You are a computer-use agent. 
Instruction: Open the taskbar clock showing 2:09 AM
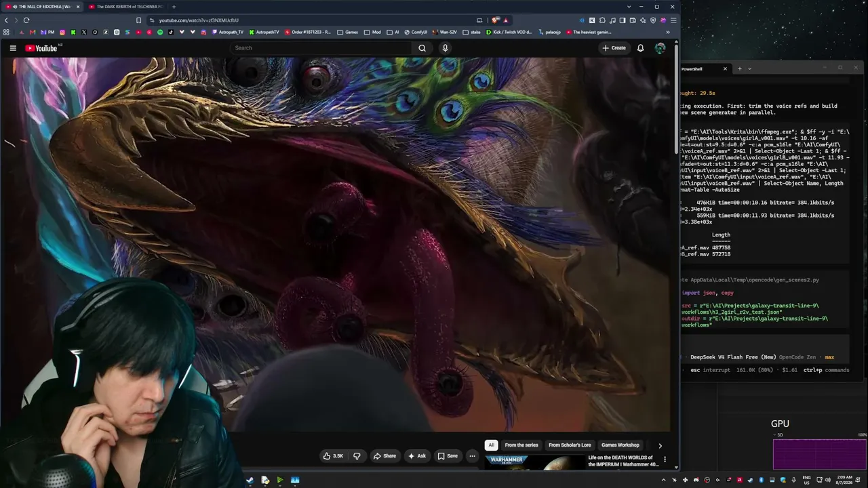click(844, 480)
